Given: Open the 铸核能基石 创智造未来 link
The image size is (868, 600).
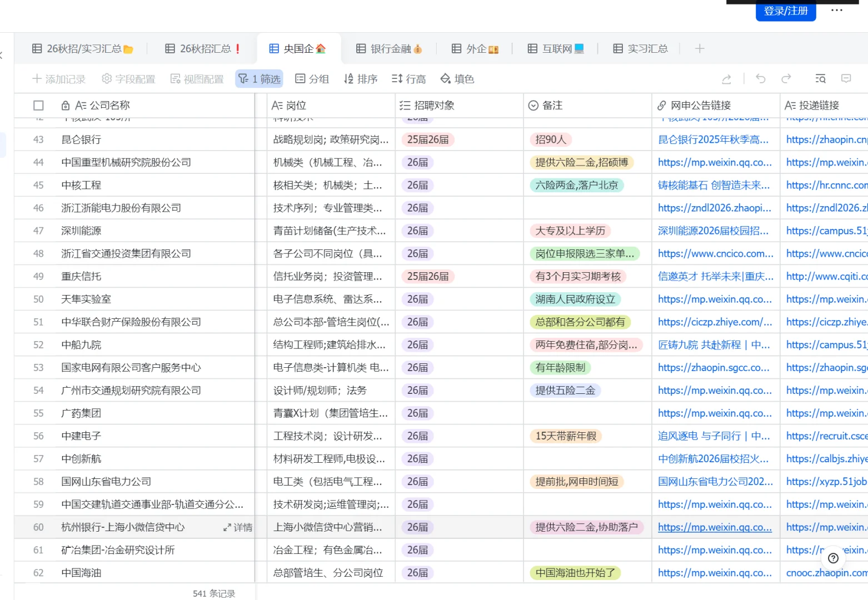Looking at the screenshot, I should tap(714, 185).
